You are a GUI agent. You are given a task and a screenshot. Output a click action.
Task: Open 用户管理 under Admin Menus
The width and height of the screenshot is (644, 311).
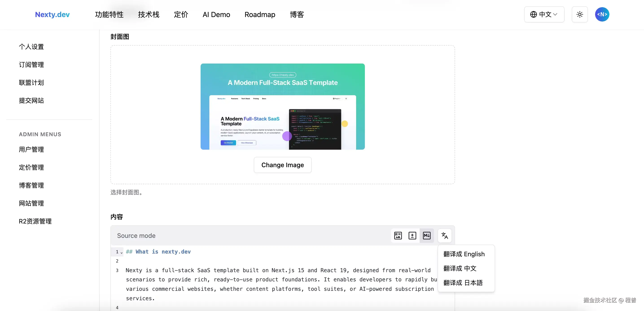click(x=31, y=149)
